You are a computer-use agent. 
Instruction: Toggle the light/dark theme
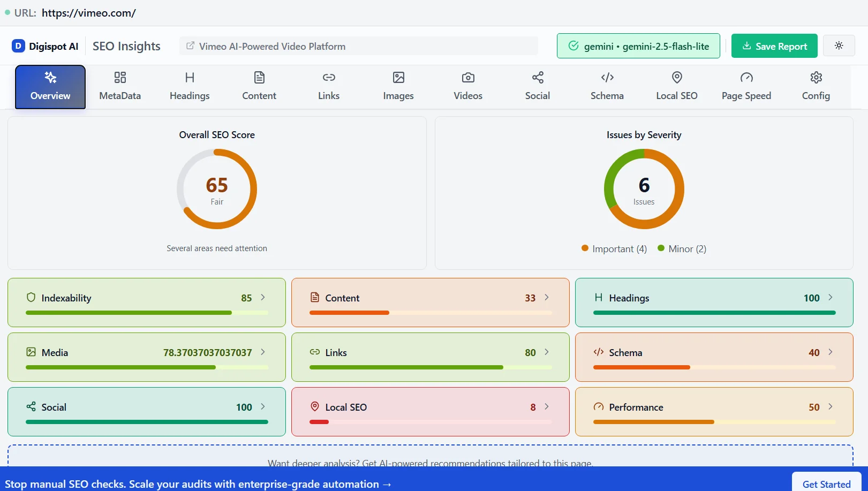pos(839,46)
